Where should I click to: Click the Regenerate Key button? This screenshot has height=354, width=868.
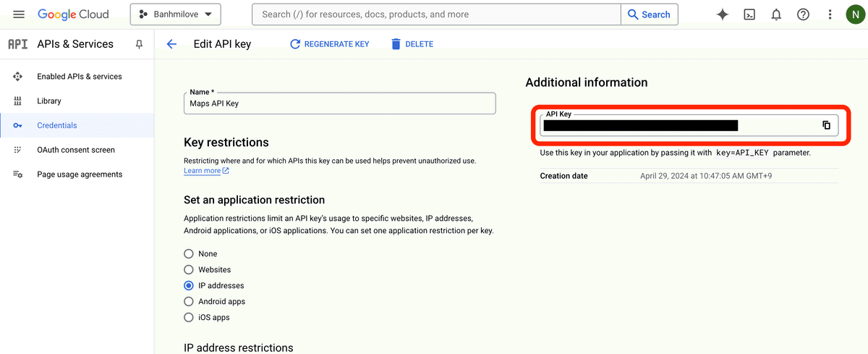329,44
